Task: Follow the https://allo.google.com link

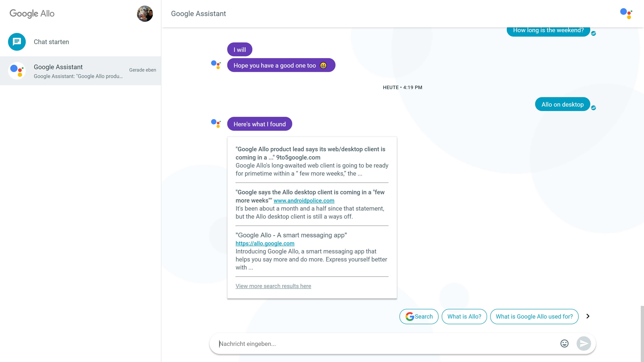Action: click(x=265, y=243)
